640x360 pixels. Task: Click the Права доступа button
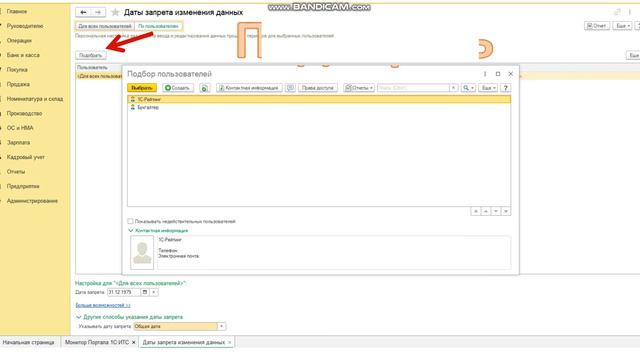coord(318,88)
